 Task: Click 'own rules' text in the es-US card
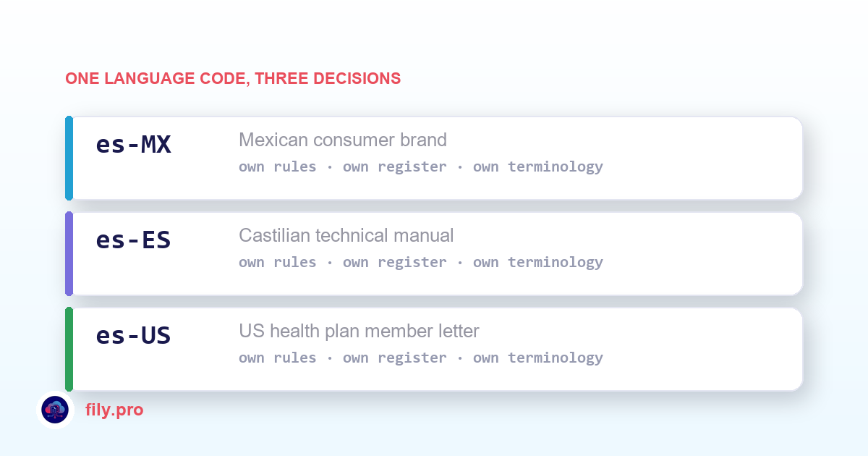[278, 358]
